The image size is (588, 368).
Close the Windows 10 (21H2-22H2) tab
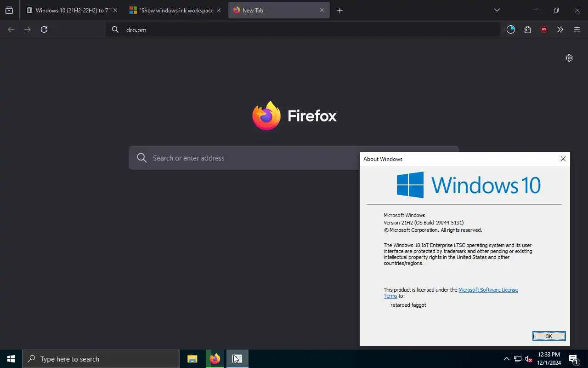(x=115, y=10)
